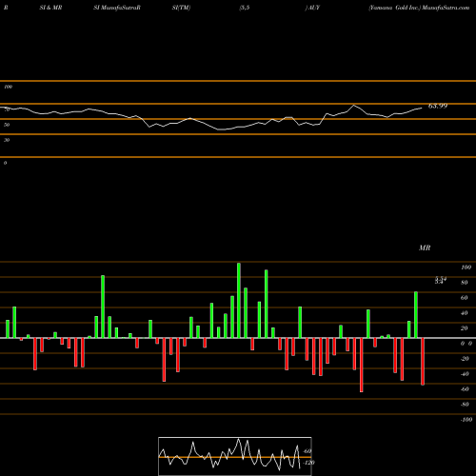This screenshot has height=476, width=476.
Task: Click the MR axis label -60
Action: pos(465,389)
